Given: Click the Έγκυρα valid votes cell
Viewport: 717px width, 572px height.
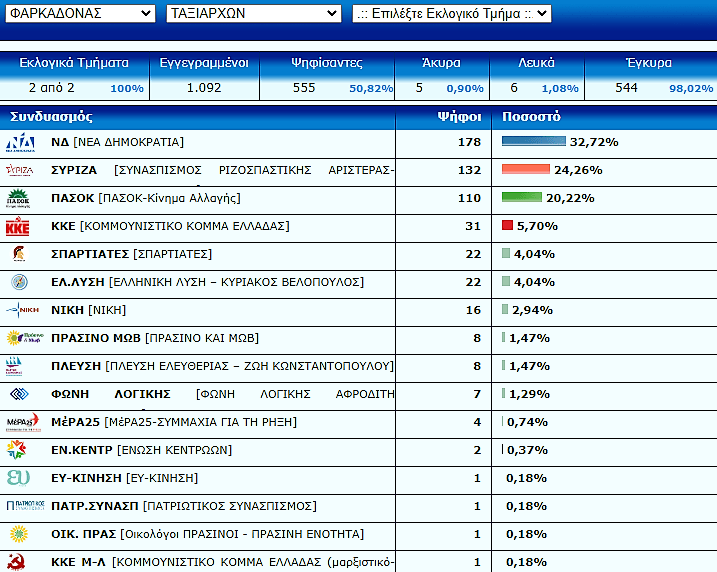Looking at the screenshot, I should [648, 88].
